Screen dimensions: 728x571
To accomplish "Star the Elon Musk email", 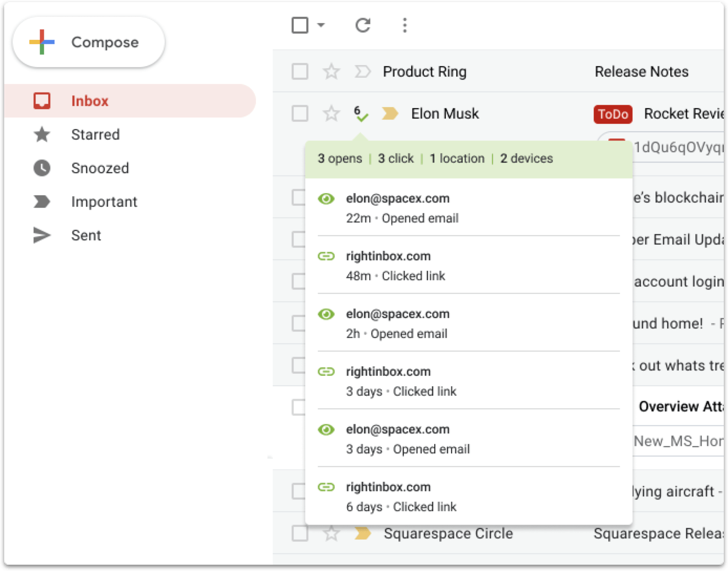I will click(x=331, y=113).
